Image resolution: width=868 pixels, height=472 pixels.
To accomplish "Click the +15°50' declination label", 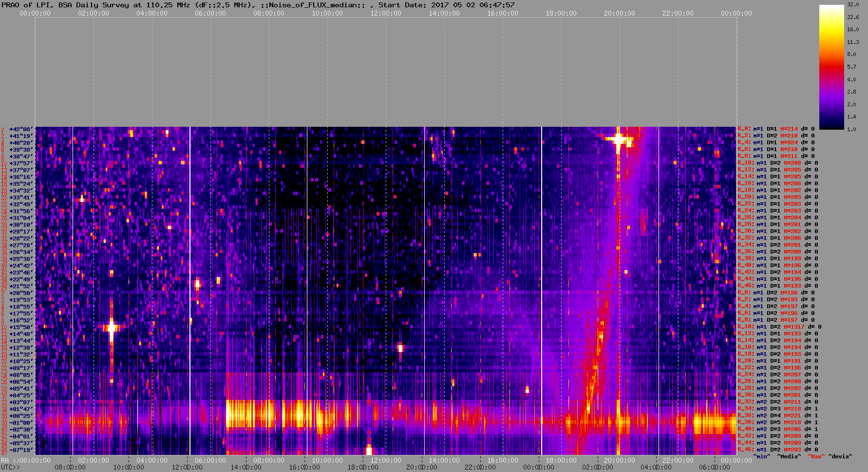I will click(x=21, y=327).
